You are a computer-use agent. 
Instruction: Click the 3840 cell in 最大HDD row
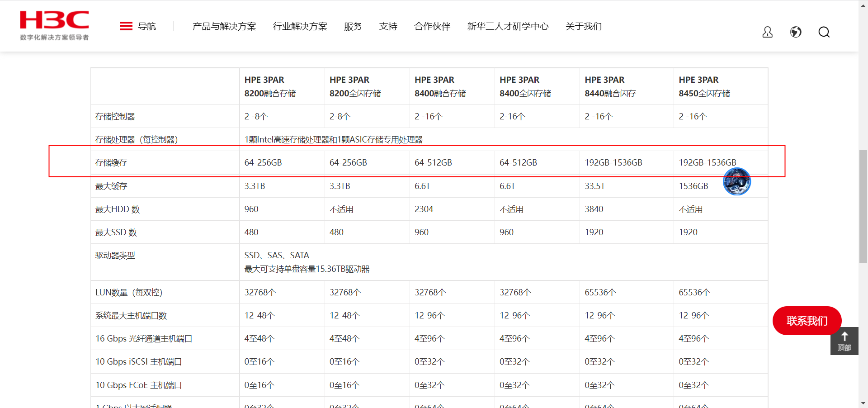point(594,209)
